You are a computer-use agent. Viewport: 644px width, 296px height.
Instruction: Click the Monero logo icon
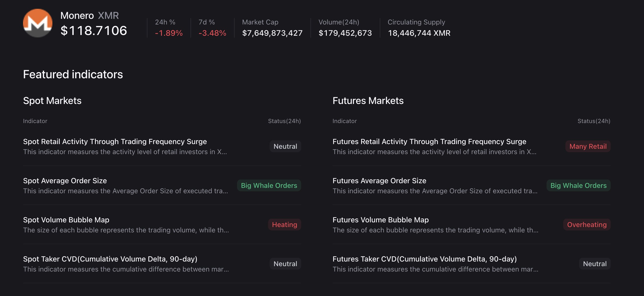[x=38, y=23]
